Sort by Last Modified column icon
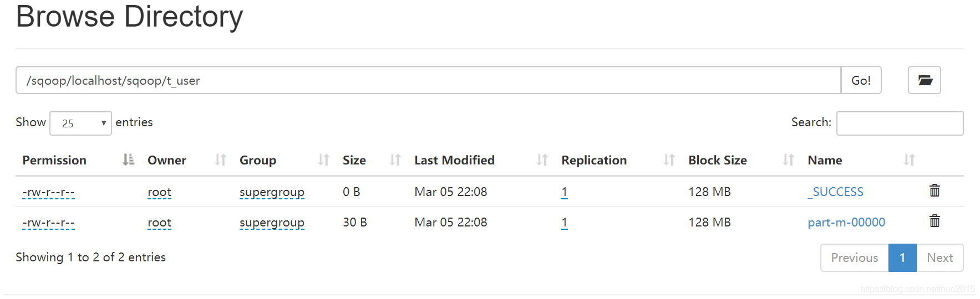 click(x=542, y=160)
